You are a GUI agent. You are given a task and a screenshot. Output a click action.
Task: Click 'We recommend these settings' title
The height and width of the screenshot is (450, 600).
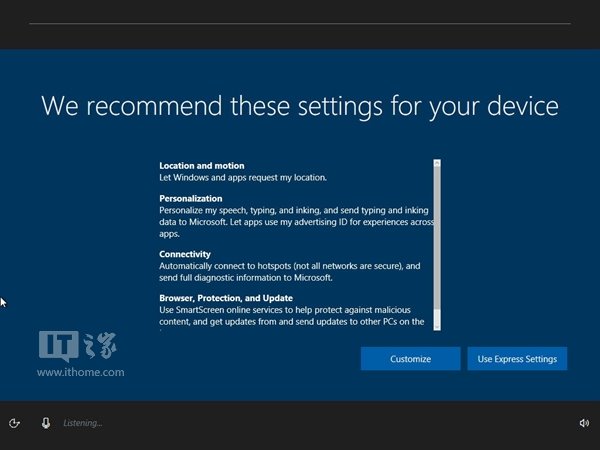[x=300, y=106]
